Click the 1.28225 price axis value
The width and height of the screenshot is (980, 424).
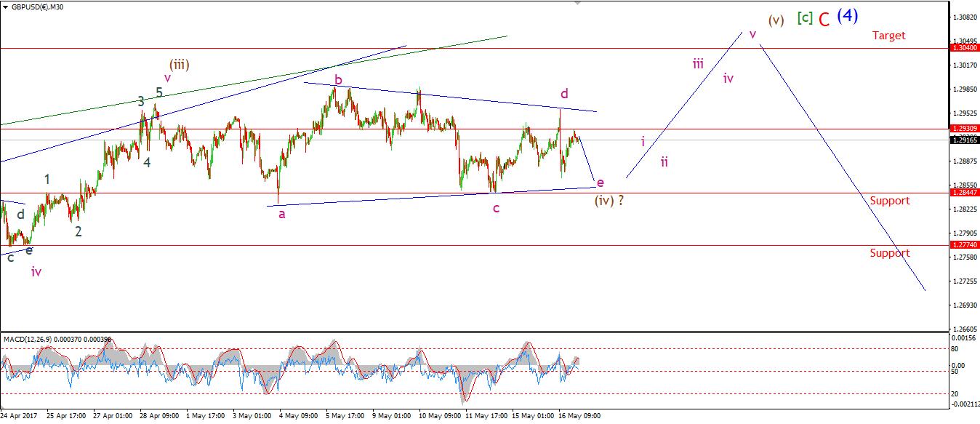point(964,209)
